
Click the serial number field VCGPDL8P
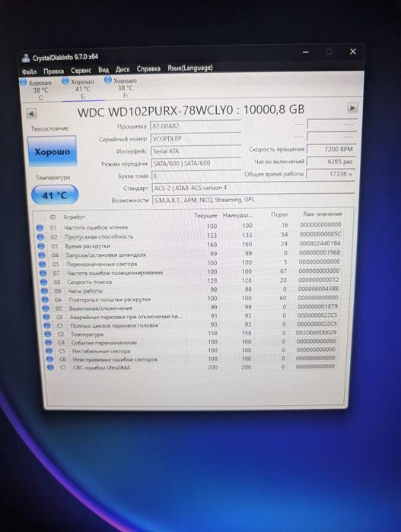pos(196,139)
